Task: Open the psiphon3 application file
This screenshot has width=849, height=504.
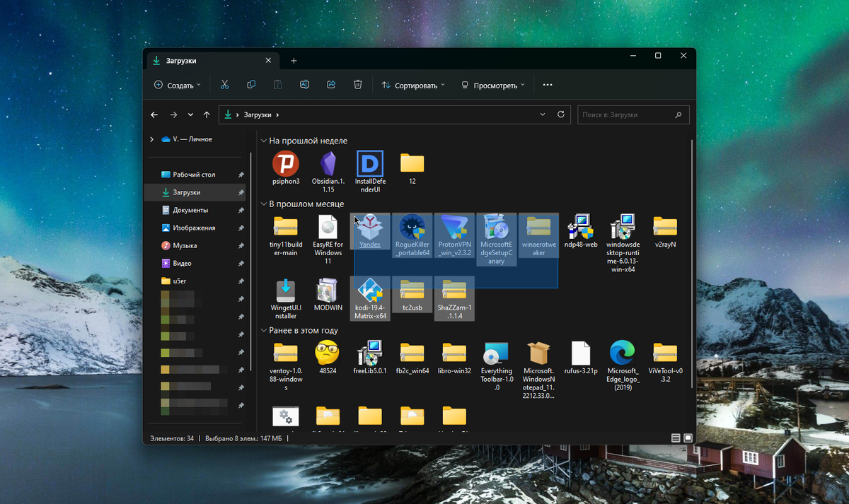Action: pos(286,164)
